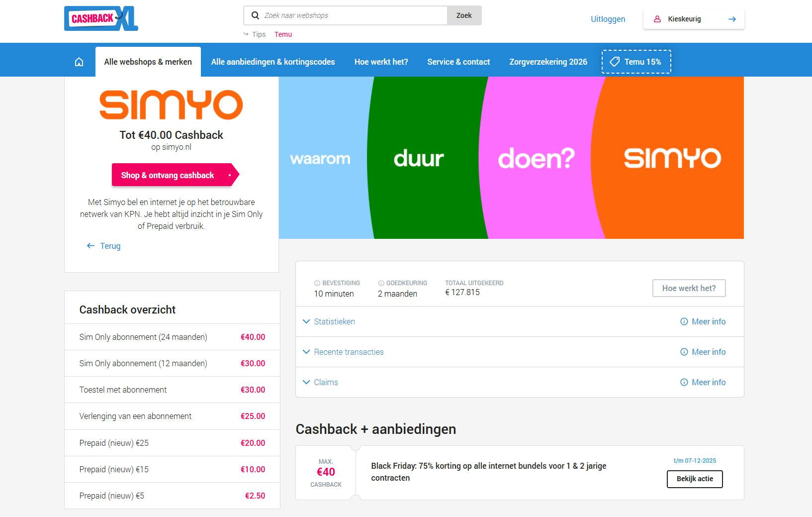Select Prepaid (nieuw) €15 row
The height and width of the screenshot is (517, 812).
click(172, 469)
